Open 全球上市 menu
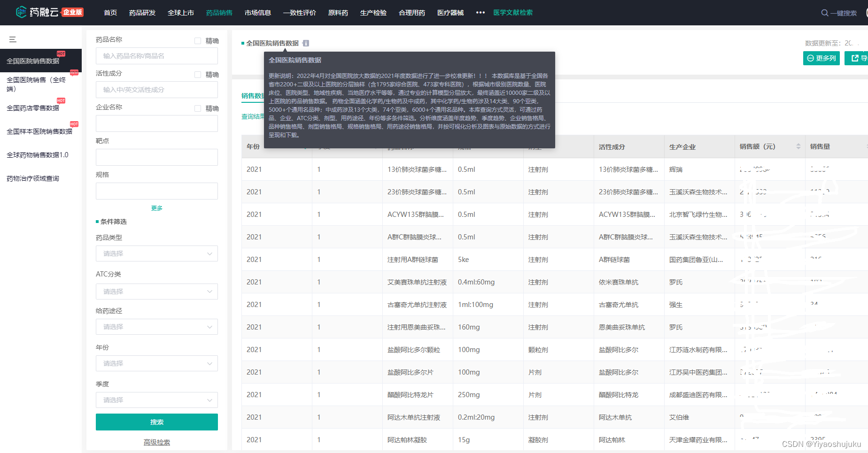The height and width of the screenshot is (453, 868). coord(181,13)
